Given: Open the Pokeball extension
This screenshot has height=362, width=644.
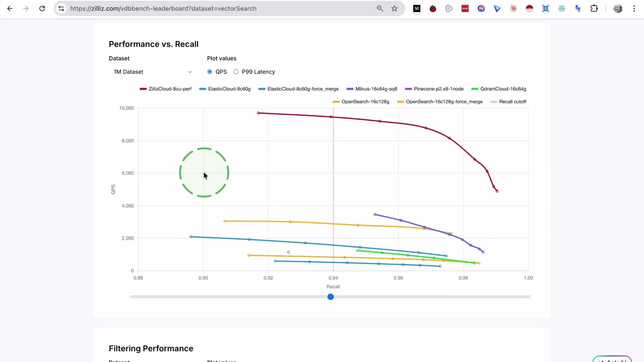Looking at the screenshot, I should (530, 9).
